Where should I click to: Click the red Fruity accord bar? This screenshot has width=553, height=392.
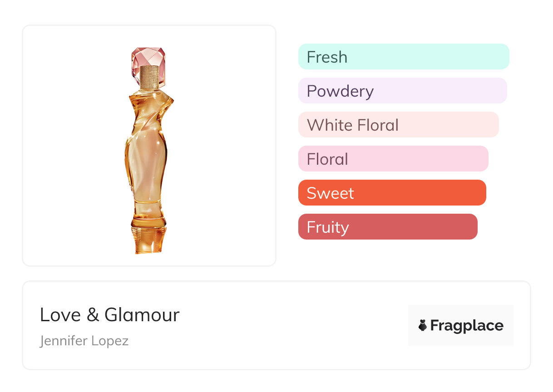(x=387, y=227)
